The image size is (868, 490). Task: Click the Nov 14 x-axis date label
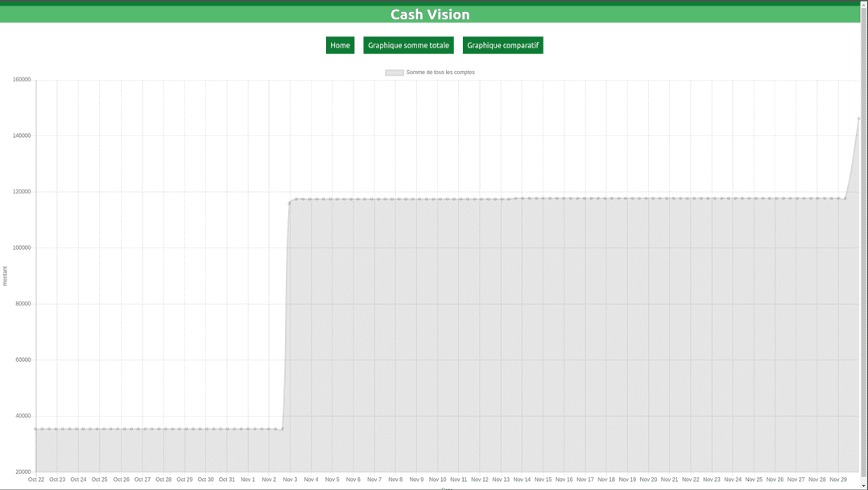[x=522, y=480]
